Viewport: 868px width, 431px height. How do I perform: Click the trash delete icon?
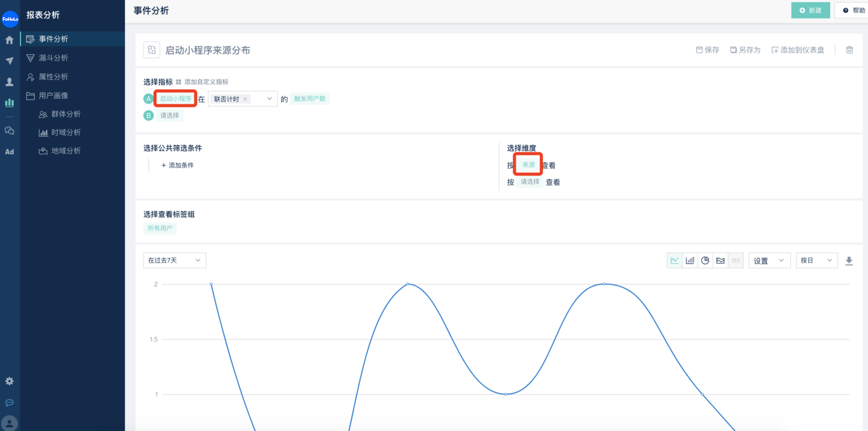(849, 50)
